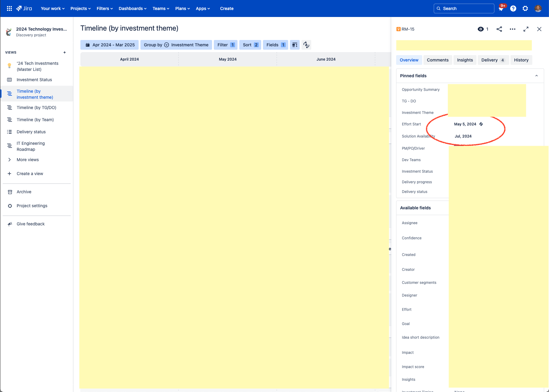Open the Fields button

point(275,45)
